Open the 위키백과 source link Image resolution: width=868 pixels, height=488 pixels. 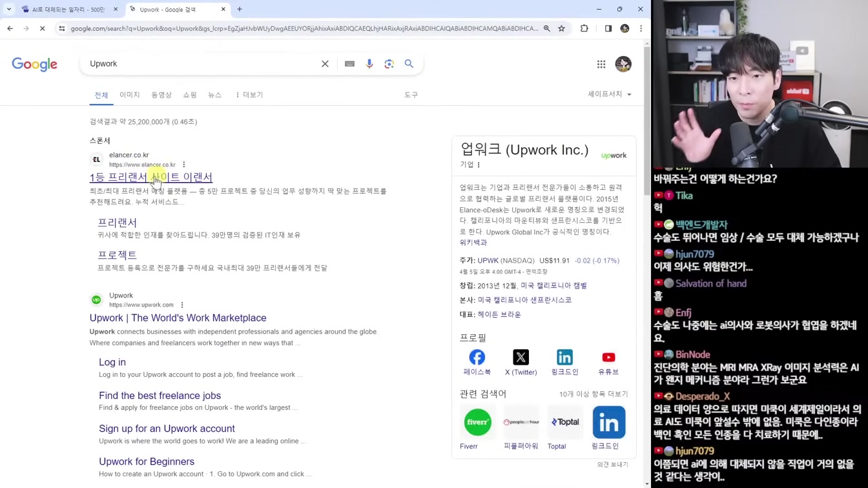click(473, 243)
